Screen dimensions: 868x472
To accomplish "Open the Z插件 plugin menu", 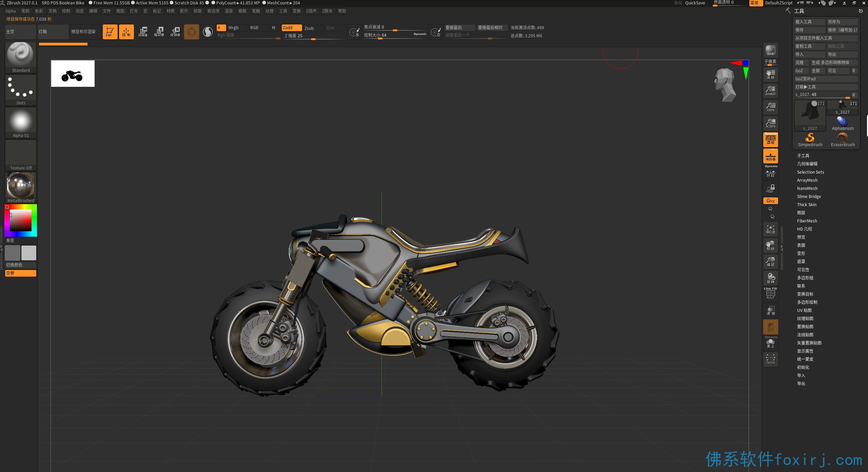I will (x=311, y=11).
